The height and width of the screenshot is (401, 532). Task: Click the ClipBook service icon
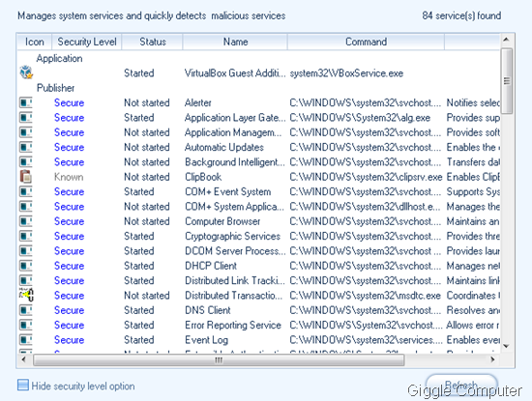pyautogui.click(x=26, y=177)
